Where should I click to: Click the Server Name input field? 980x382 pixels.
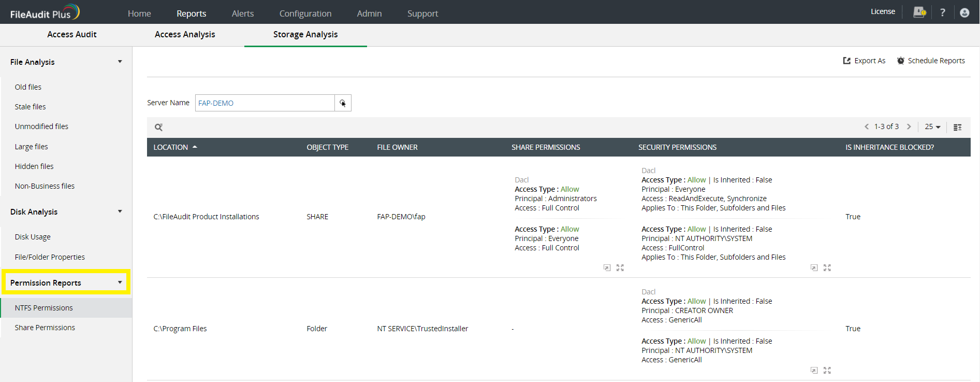point(265,103)
